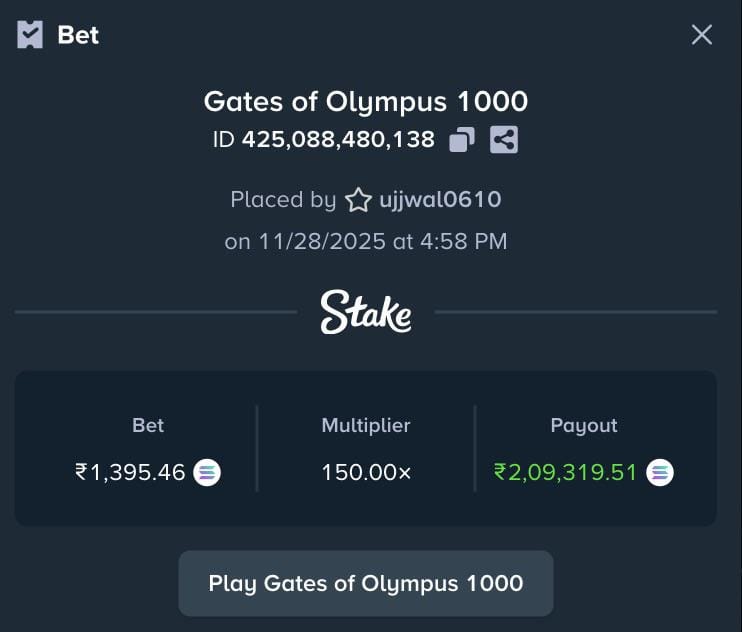The image size is (742, 632).
Task: Click the Bet heading at top left
Action: point(78,35)
